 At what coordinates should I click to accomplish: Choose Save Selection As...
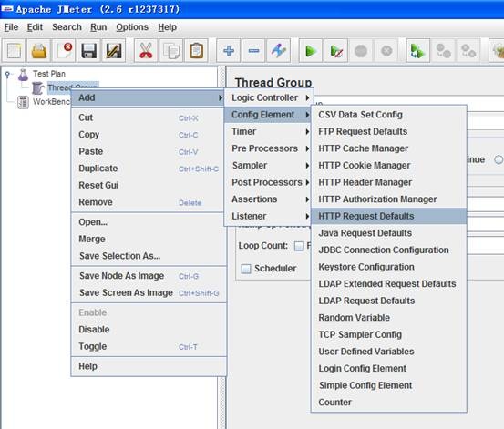click(148, 256)
